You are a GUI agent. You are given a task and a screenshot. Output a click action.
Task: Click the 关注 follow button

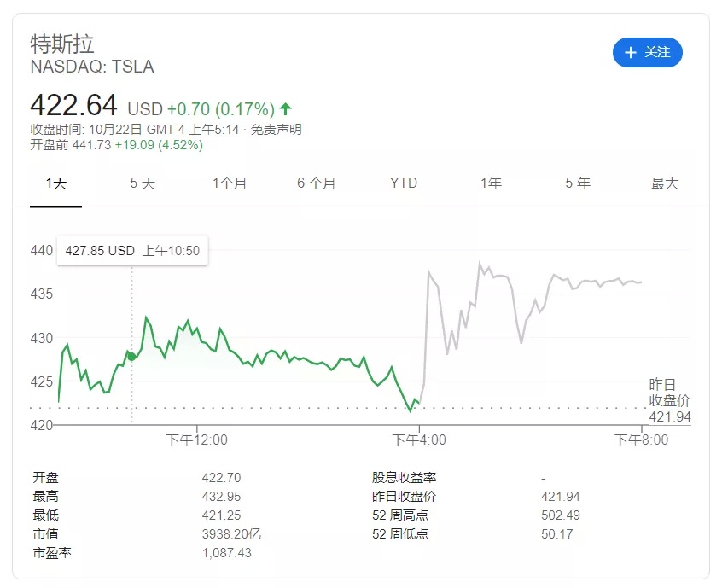pos(647,52)
